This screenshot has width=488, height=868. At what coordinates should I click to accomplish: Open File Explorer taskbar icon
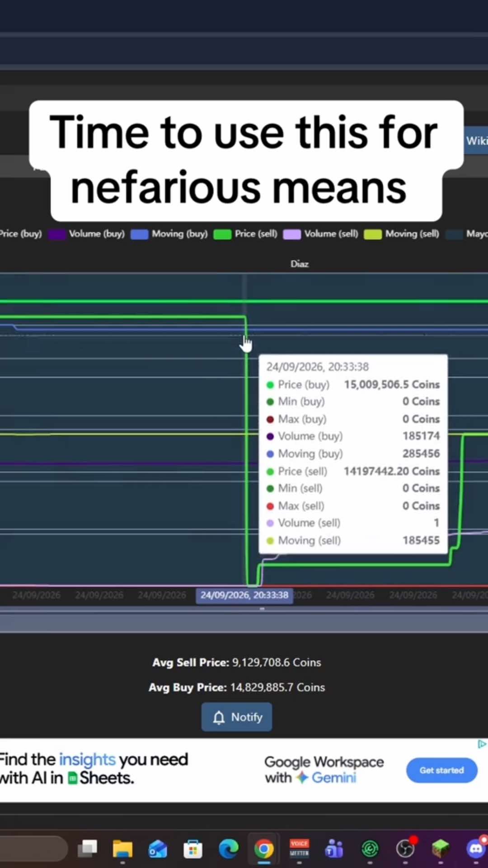click(122, 849)
